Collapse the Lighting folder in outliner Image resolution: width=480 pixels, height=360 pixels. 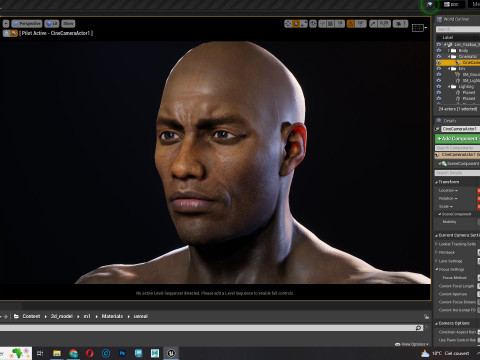(449, 86)
